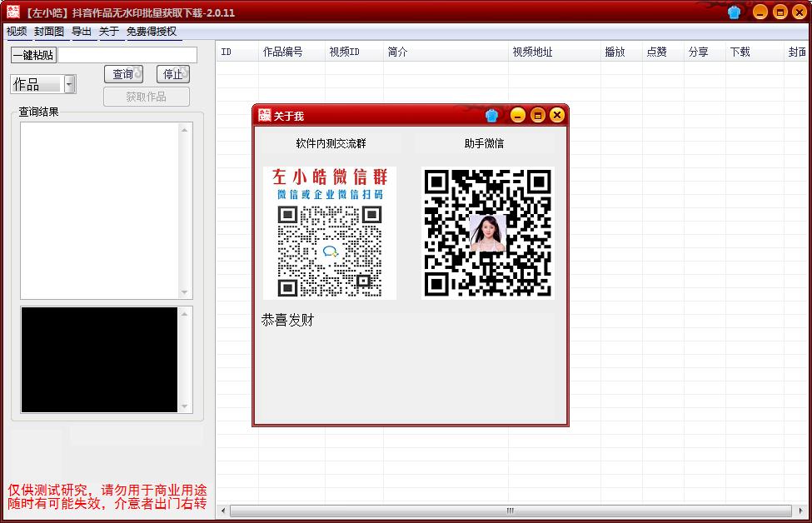The width and height of the screenshot is (812, 523).
Task: Open the 作品 type dropdown
Action: click(x=68, y=83)
